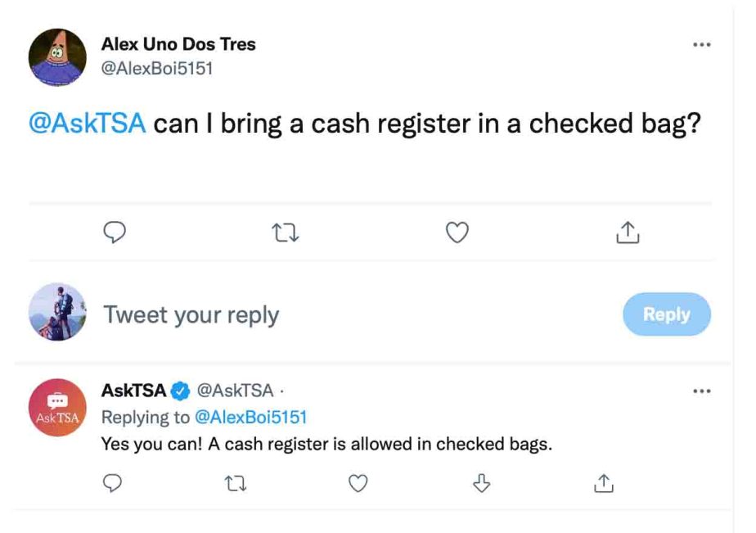Reply to the AskTSA response
Screen dimensions: 756x533
[114, 484]
